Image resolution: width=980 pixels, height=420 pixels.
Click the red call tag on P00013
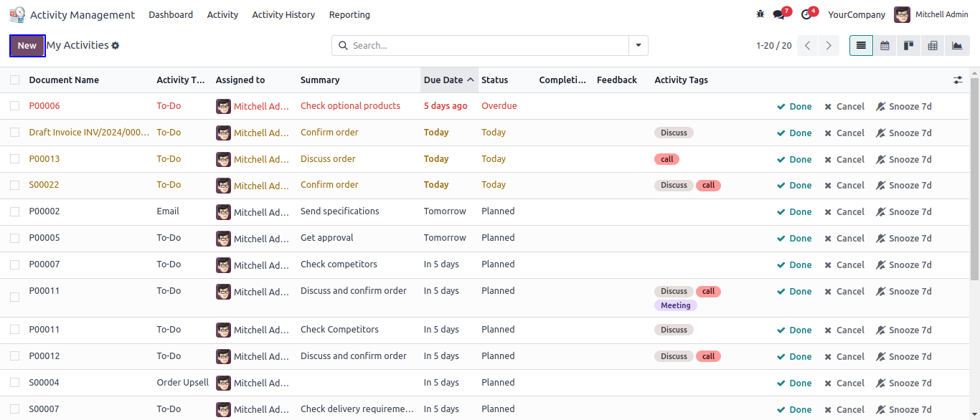[666, 159]
